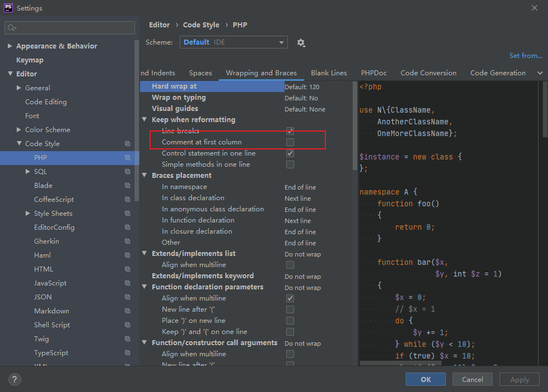This screenshot has height=392, width=548.
Task: Click the copy icon beside PHP item
Action: (x=127, y=158)
